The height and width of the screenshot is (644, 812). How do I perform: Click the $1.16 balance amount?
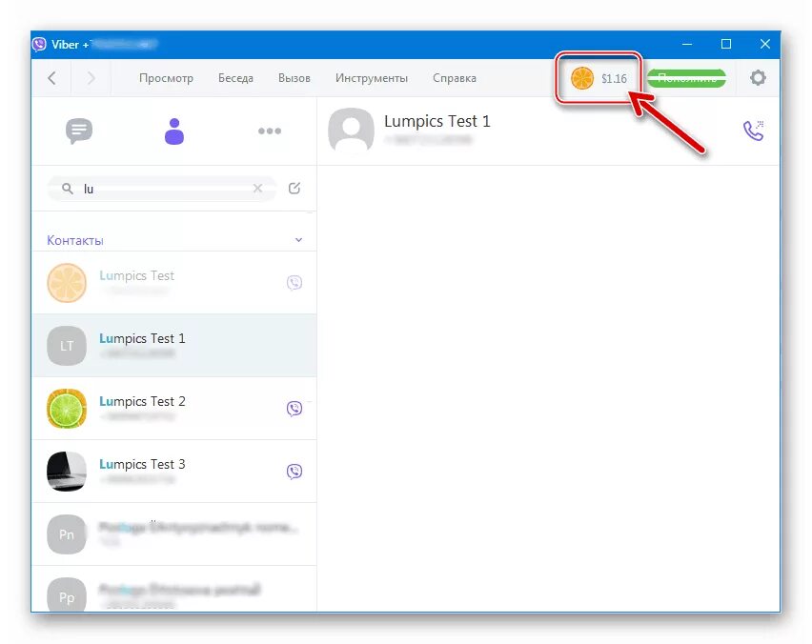point(614,79)
